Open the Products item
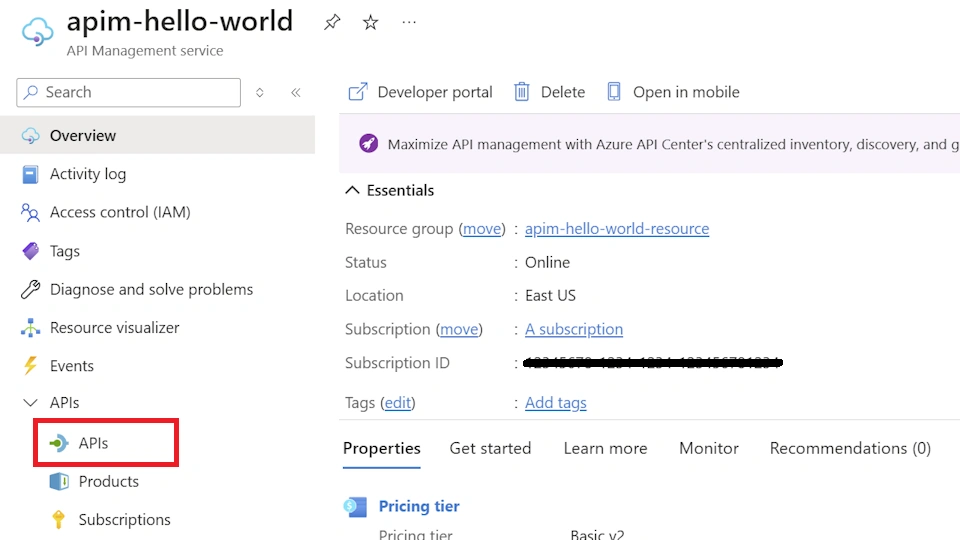The width and height of the screenshot is (960, 540). coord(108,481)
